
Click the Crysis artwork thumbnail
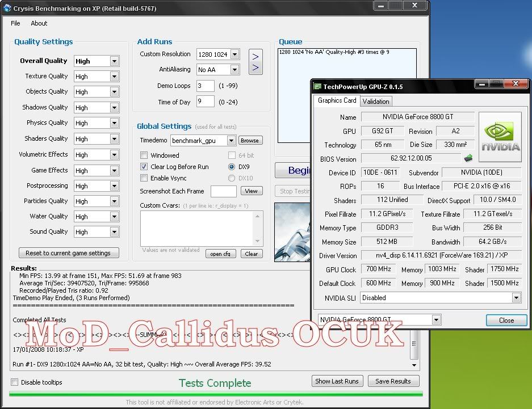tap(292, 232)
